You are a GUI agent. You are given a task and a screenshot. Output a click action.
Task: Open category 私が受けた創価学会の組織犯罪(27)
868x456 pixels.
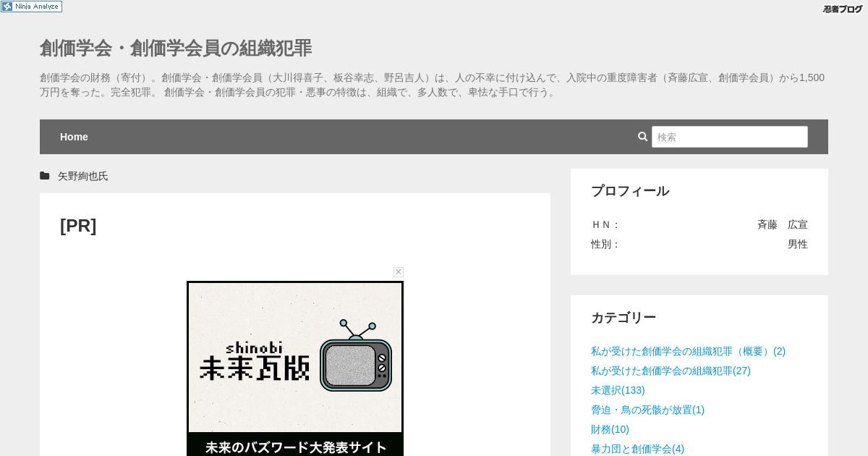(x=671, y=371)
